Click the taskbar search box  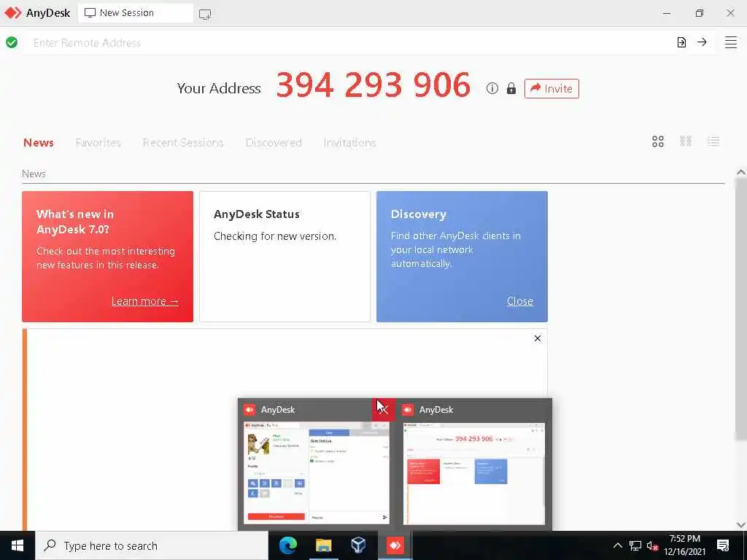coord(152,545)
